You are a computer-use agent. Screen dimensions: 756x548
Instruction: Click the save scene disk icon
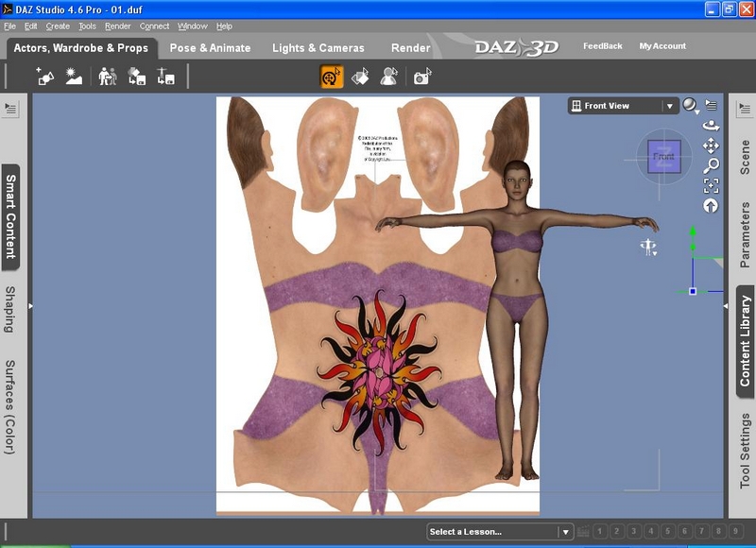pos(166,77)
